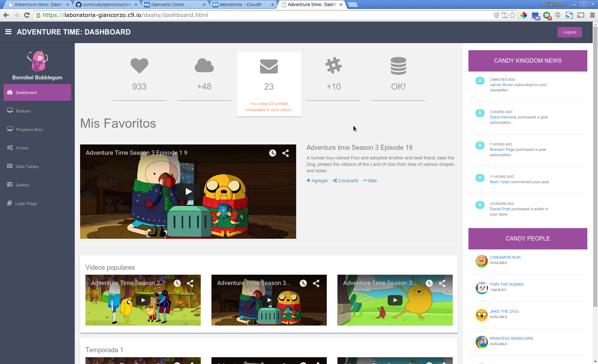The image size is (598, 364).
Task: Click share icon on Season 2 thumbnail
Action: coord(190,283)
